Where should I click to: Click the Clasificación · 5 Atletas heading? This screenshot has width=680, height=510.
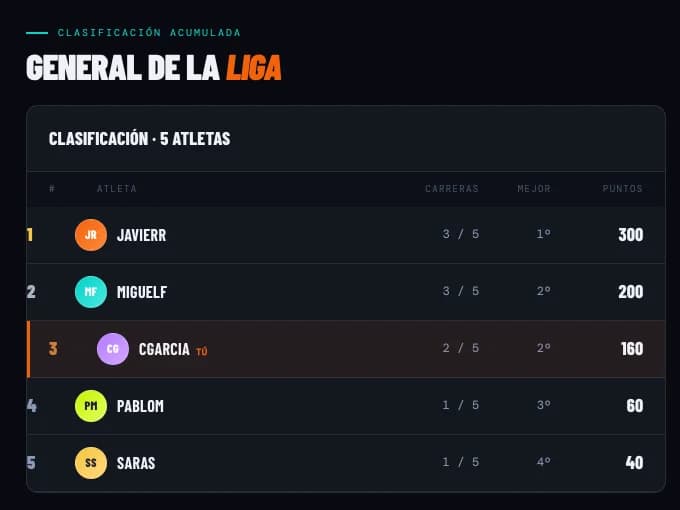pos(139,139)
